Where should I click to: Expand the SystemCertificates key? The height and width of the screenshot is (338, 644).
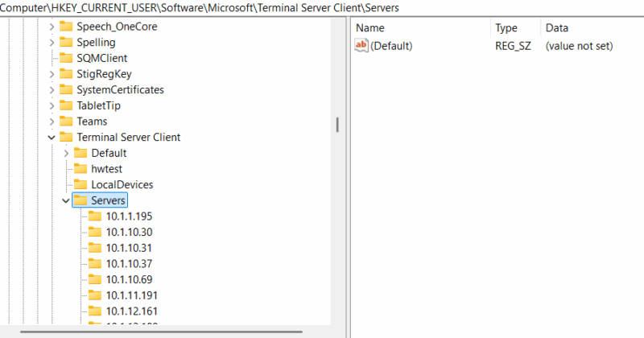click(52, 90)
